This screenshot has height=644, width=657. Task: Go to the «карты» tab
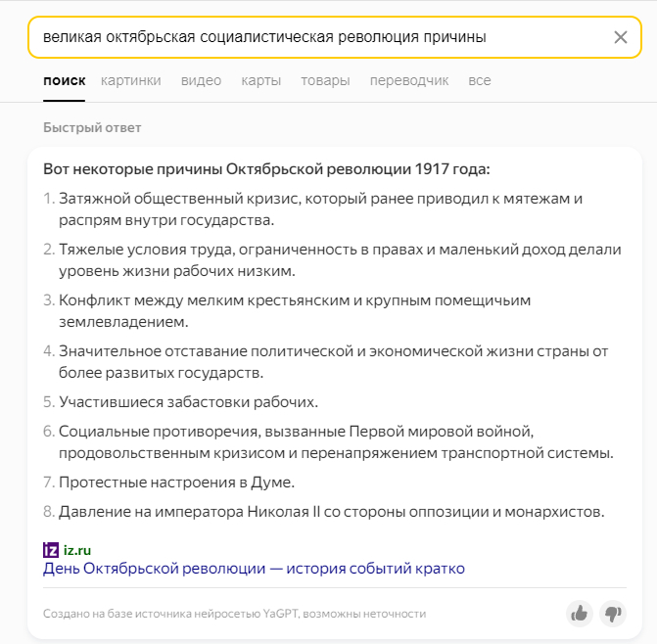click(x=260, y=80)
